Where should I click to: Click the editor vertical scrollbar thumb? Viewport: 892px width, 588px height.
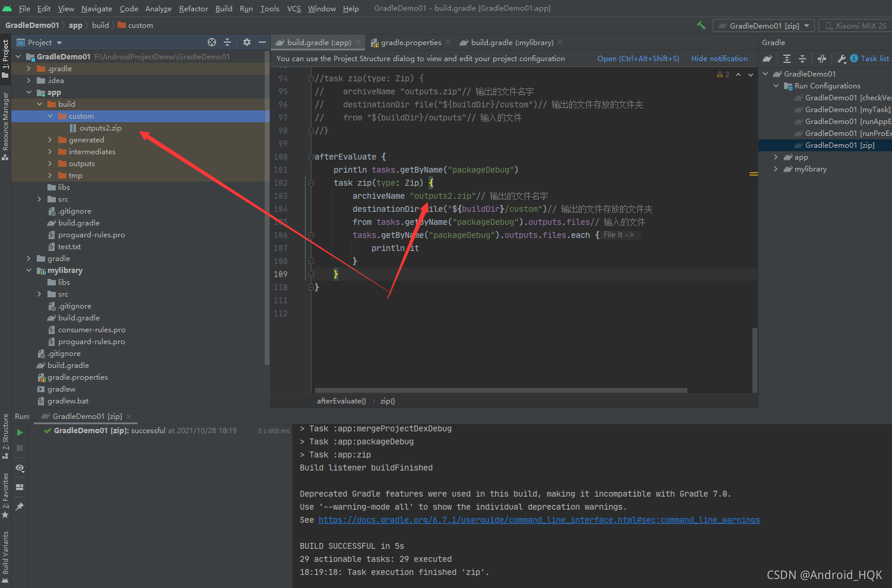coord(755,360)
